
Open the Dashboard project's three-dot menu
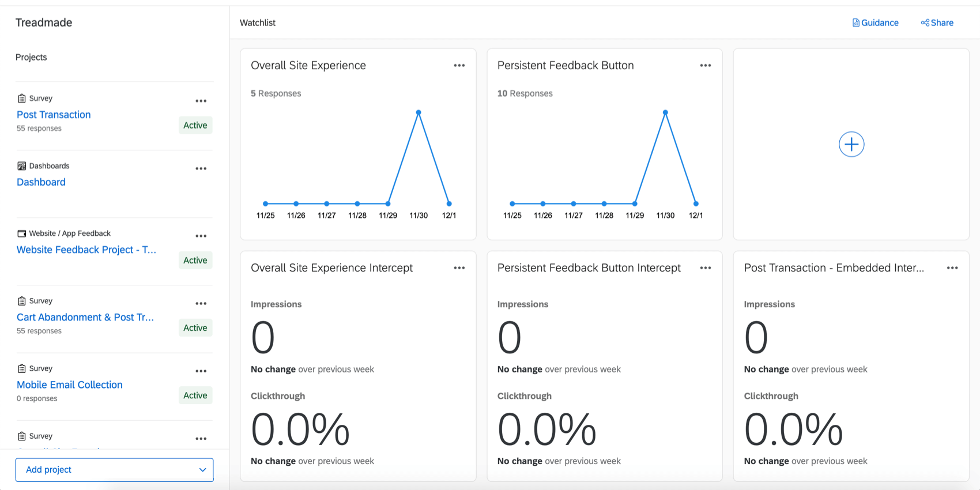click(x=201, y=169)
